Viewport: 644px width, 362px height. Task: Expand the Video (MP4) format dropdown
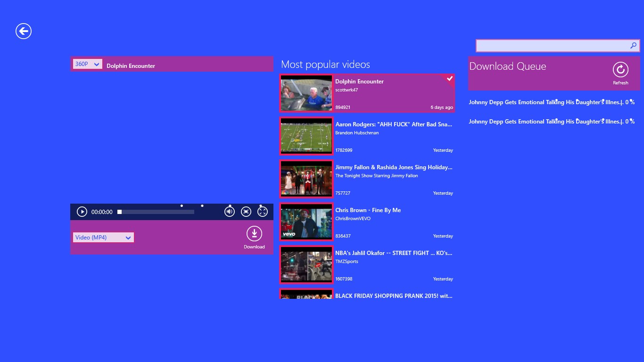pos(103,237)
